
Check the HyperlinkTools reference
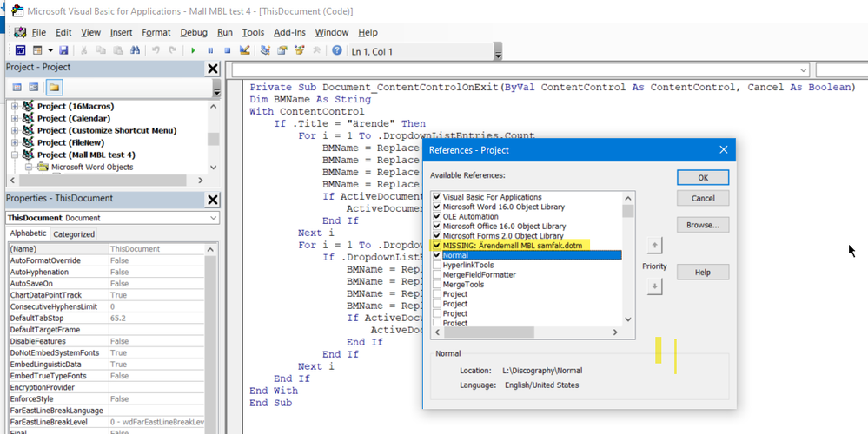point(437,265)
